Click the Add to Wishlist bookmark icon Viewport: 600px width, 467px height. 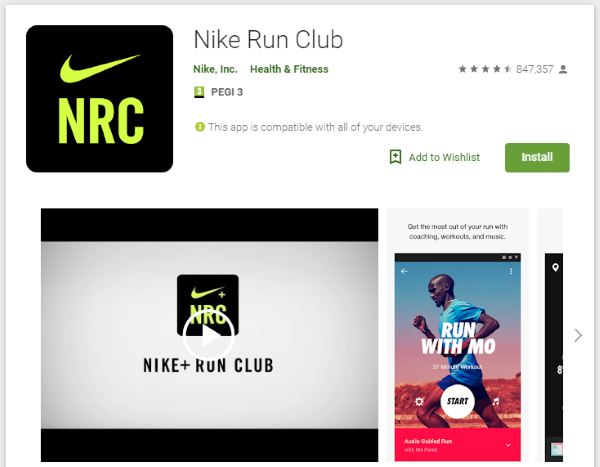[x=395, y=157]
